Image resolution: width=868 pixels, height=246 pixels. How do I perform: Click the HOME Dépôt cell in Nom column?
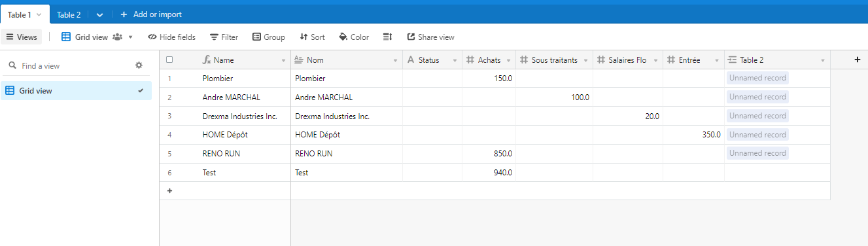(x=346, y=135)
